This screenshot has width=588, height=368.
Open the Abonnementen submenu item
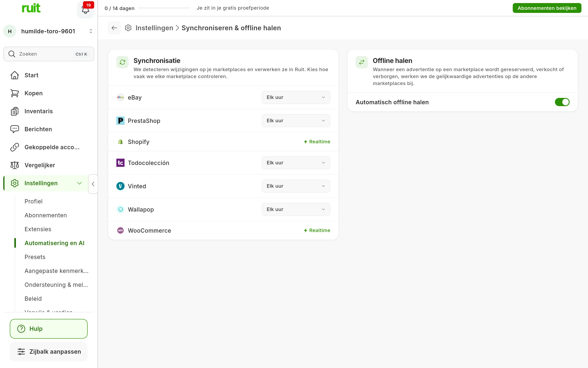tap(46, 215)
